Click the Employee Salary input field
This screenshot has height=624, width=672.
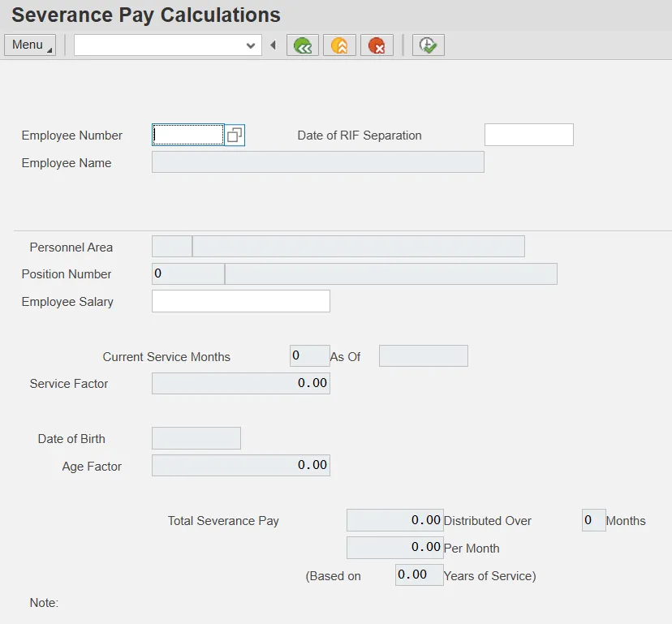(240, 301)
